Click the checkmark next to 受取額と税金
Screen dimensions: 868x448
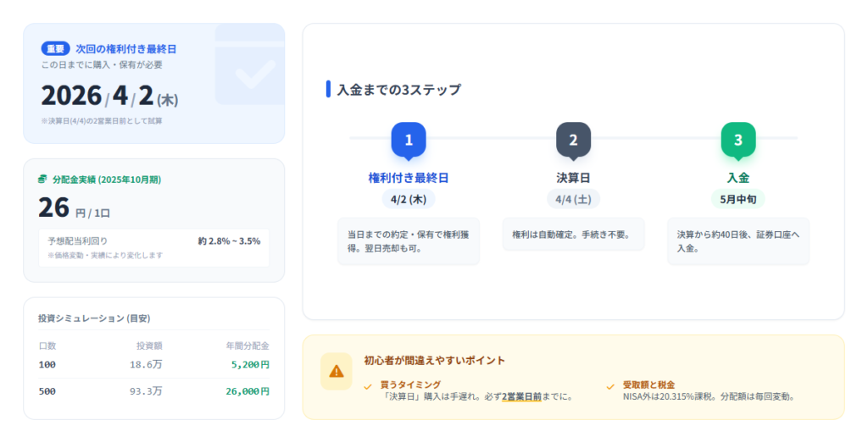point(610,385)
